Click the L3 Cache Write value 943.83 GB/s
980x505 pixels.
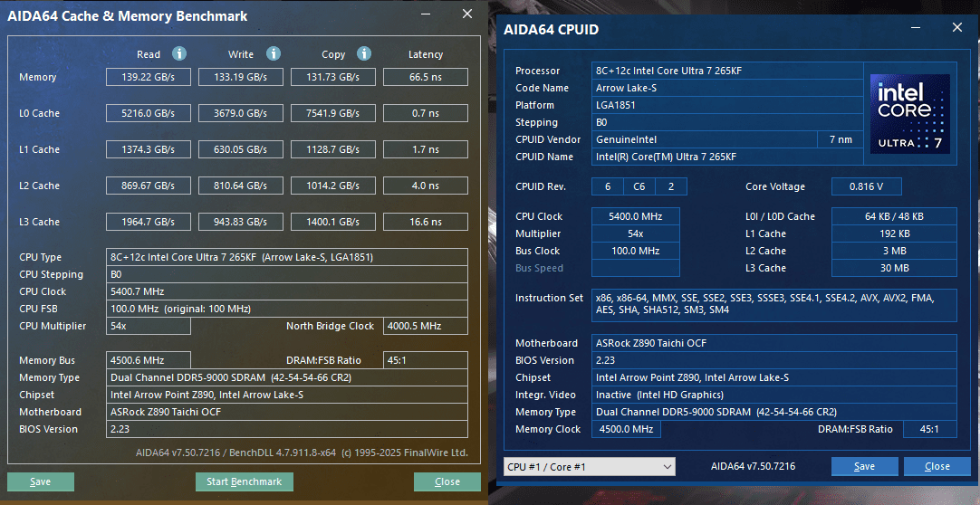click(x=241, y=223)
